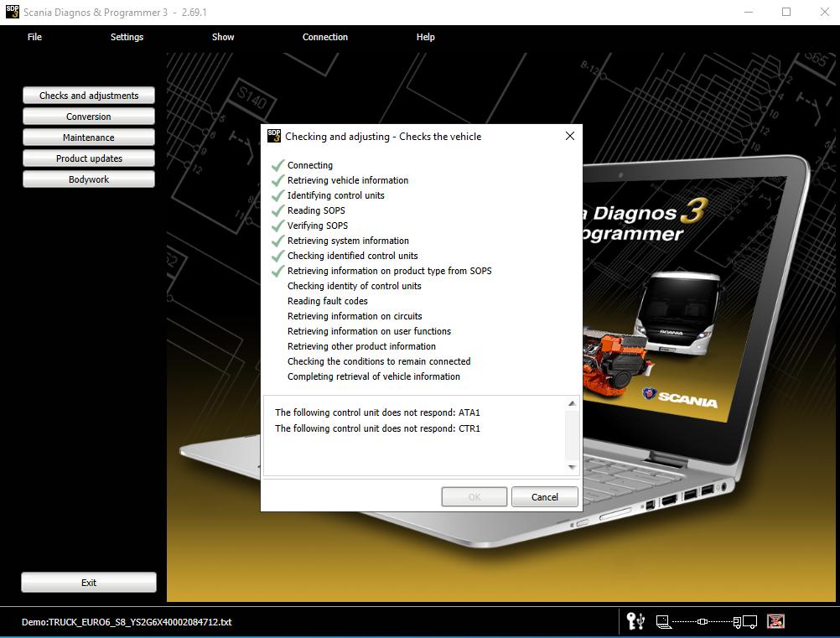Open the File menu
The width and height of the screenshot is (840, 638).
[34, 37]
